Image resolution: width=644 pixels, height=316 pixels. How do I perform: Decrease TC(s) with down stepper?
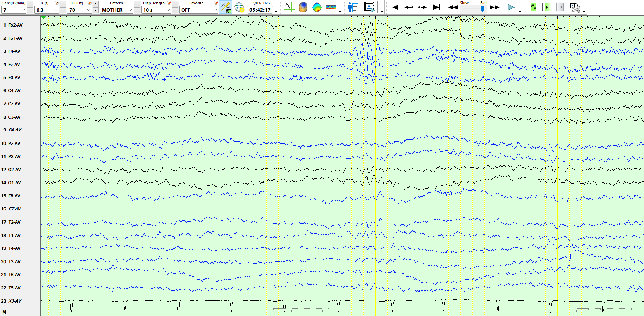tap(63, 10)
